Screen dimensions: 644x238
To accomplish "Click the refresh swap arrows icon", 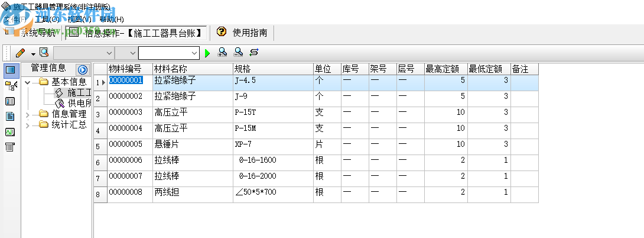I will (x=254, y=52).
